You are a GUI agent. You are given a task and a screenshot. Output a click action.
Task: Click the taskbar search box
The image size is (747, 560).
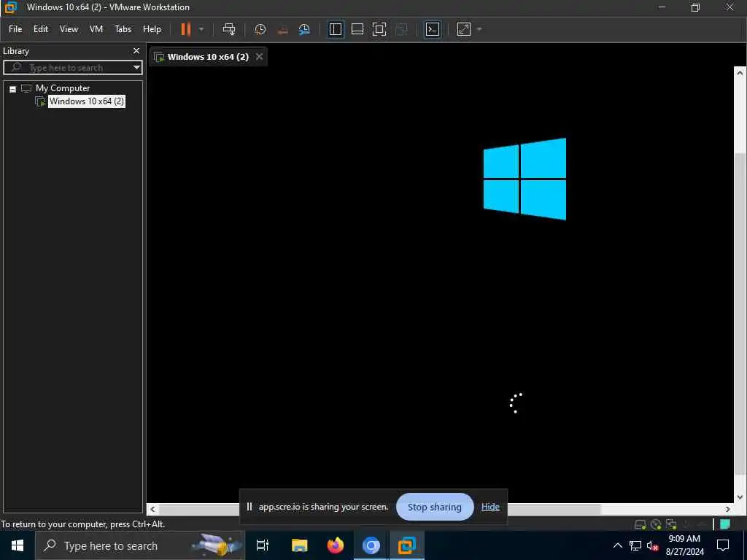pos(140,545)
